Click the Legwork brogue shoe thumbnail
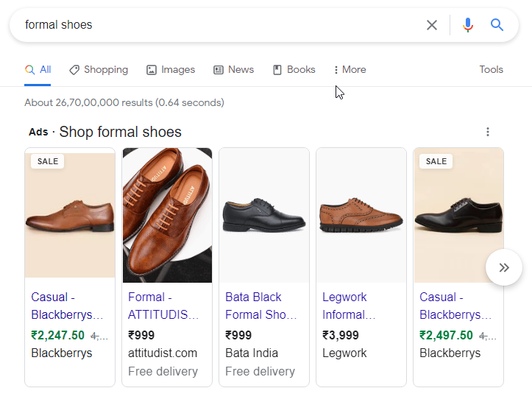532x402 pixels. tap(361, 215)
